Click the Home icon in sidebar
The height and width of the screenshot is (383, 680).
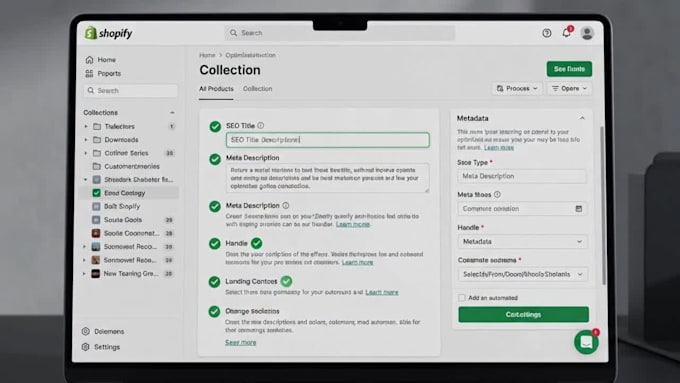(89, 59)
